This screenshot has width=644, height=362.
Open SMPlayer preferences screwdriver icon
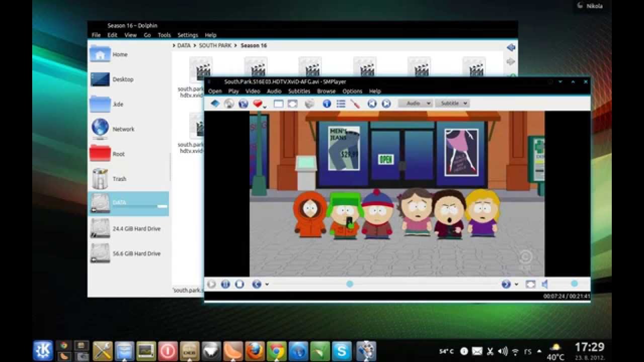click(x=355, y=104)
